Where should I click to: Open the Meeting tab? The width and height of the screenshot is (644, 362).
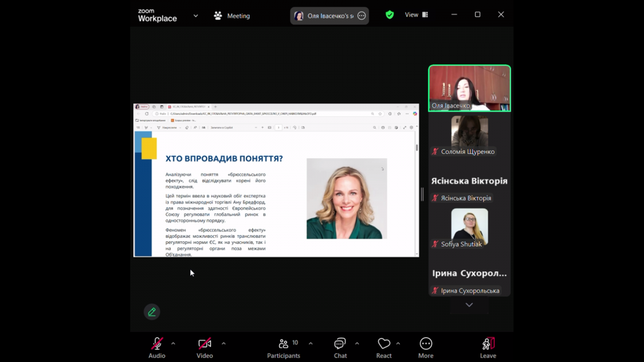click(x=232, y=16)
